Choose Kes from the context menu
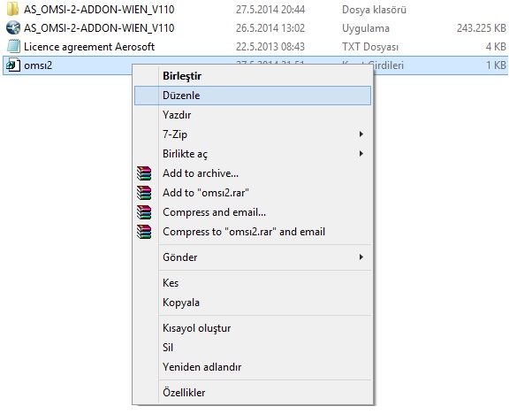532x414 pixels. coord(253,283)
